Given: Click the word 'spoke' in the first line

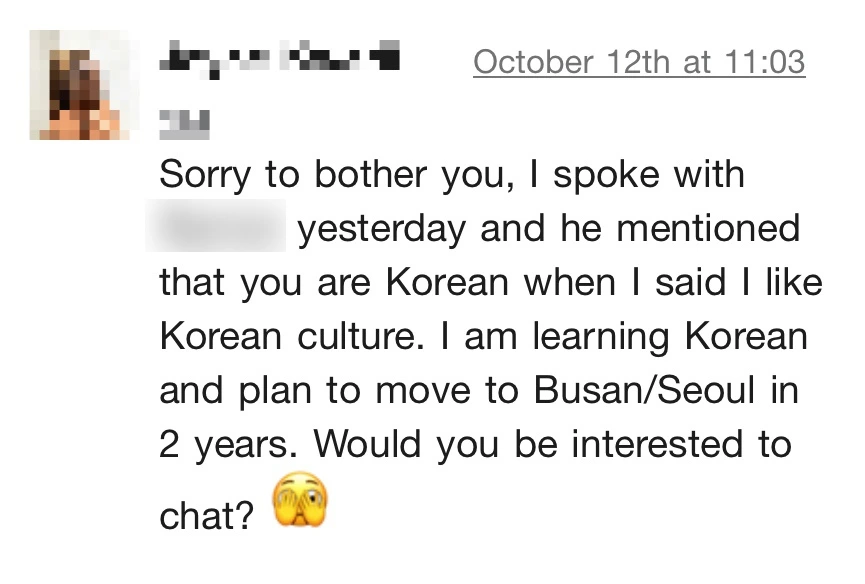Looking at the screenshot, I should pos(606,175).
